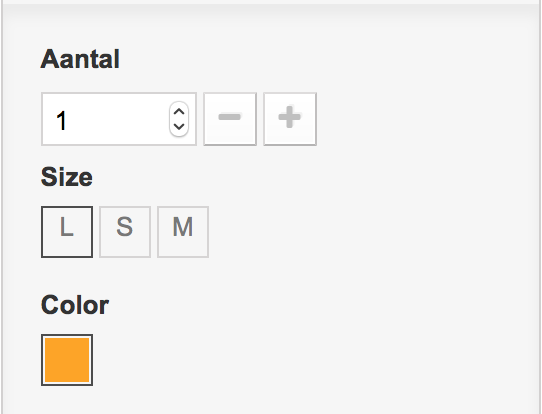Select the orange color swatch

pyautogui.click(x=67, y=360)
